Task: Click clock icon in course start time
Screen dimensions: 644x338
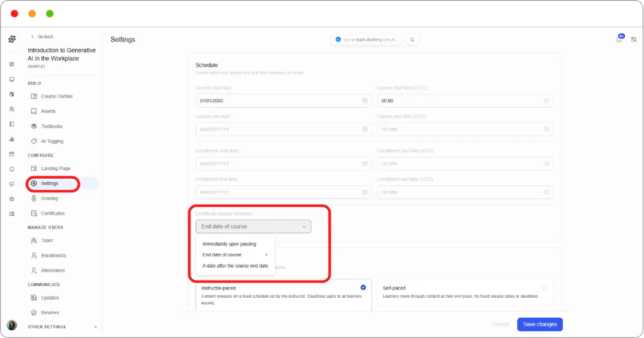Action: (546, 100)
